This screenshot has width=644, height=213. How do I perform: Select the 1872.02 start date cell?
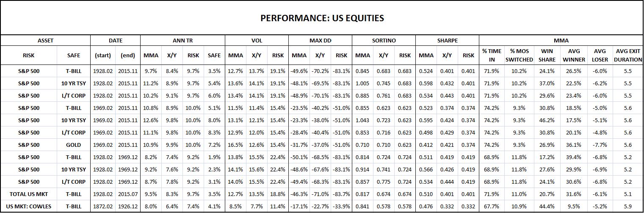[x=103, y=206]
